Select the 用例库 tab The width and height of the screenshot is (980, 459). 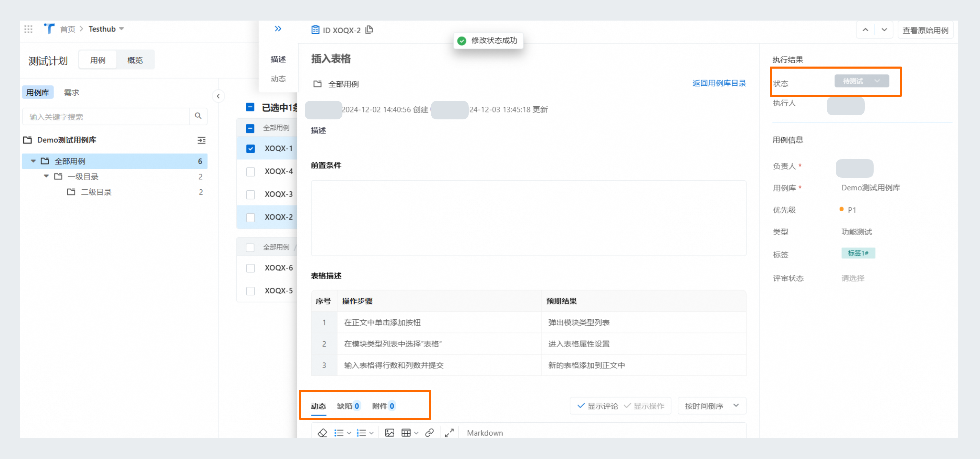click(38, 92)
